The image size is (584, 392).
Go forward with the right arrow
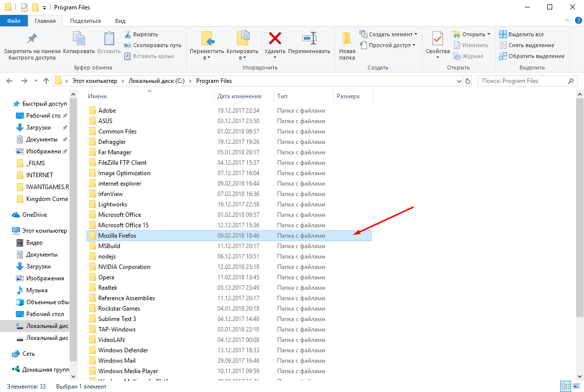click(24, 81)
